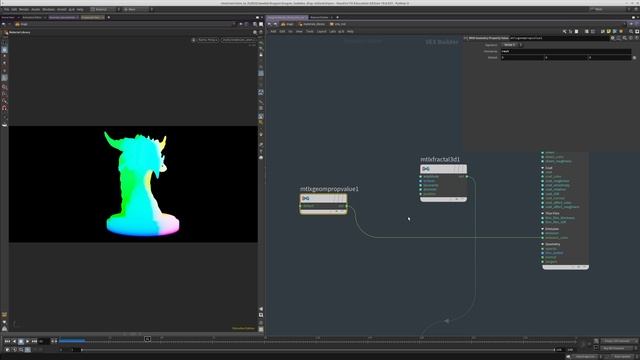Open the network editor Labs menu
Image resolution: width=640 pixels, height=360 pixels.
point(333,31)
